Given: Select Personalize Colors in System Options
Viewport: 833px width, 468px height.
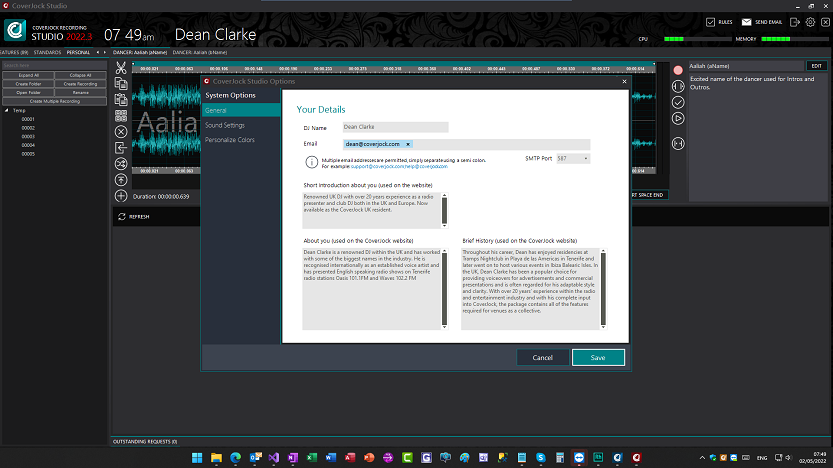Looking at the screenshot, I should point(230,140).
